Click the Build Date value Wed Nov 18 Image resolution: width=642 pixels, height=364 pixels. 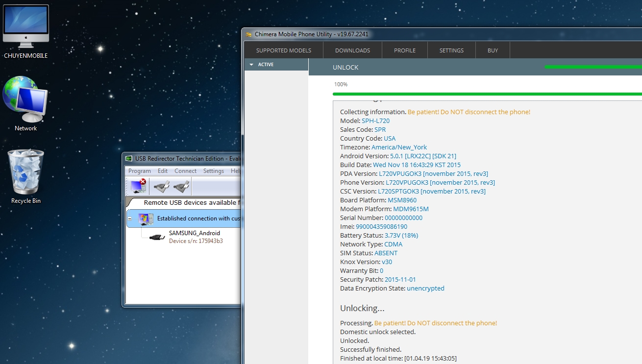[417, 165]
